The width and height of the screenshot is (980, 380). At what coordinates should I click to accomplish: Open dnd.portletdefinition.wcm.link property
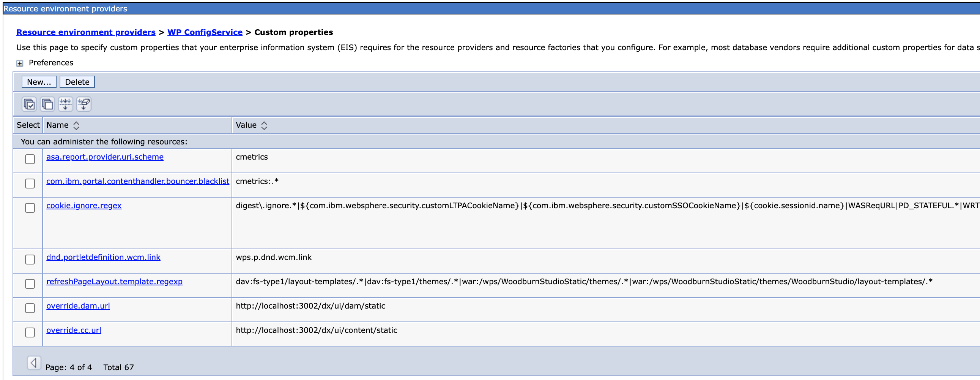(103, 257)
